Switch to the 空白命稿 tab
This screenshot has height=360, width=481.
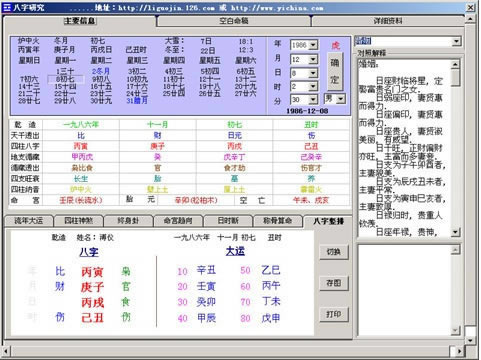(x=234, y=21)
